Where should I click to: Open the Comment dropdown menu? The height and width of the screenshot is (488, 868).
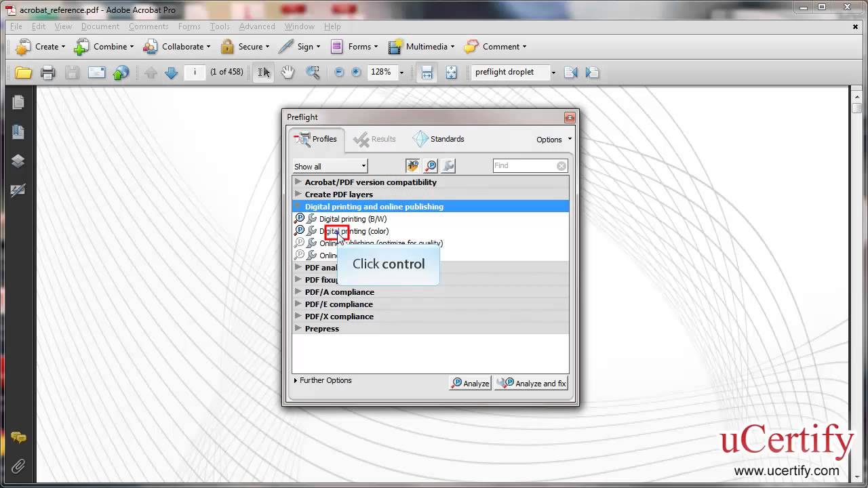pyautogui.click(x=495, y=47)
